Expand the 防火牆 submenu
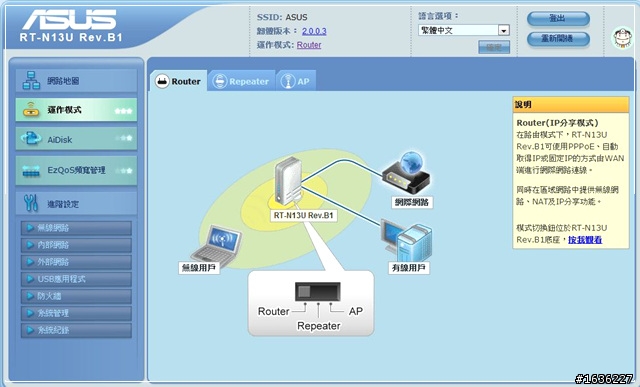 coord(76,296)
